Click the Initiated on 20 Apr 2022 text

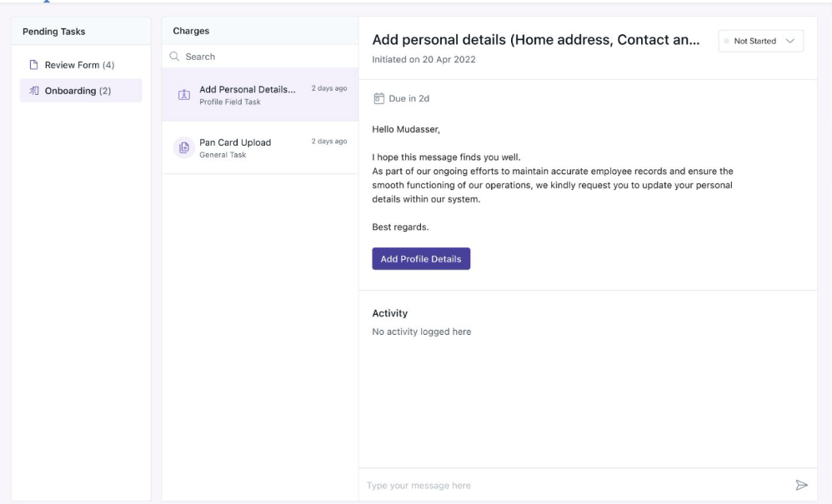[425, 59]
